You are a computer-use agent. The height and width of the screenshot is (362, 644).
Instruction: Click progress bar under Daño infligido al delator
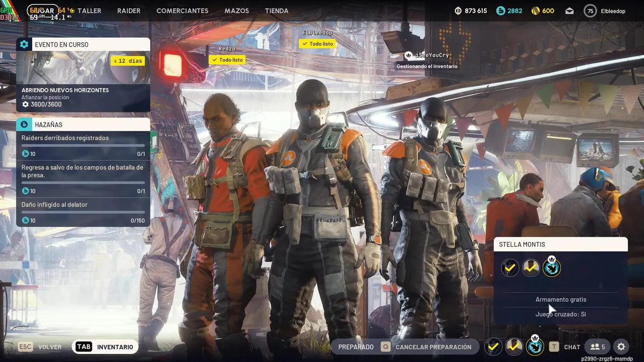(x=83, y=212)
